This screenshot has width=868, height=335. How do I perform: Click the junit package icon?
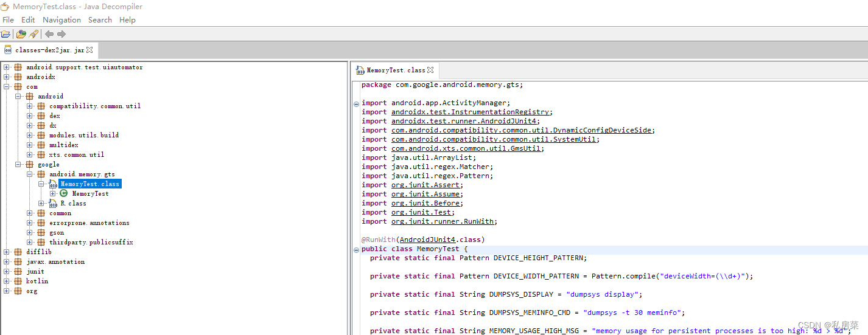click(18, 271)
